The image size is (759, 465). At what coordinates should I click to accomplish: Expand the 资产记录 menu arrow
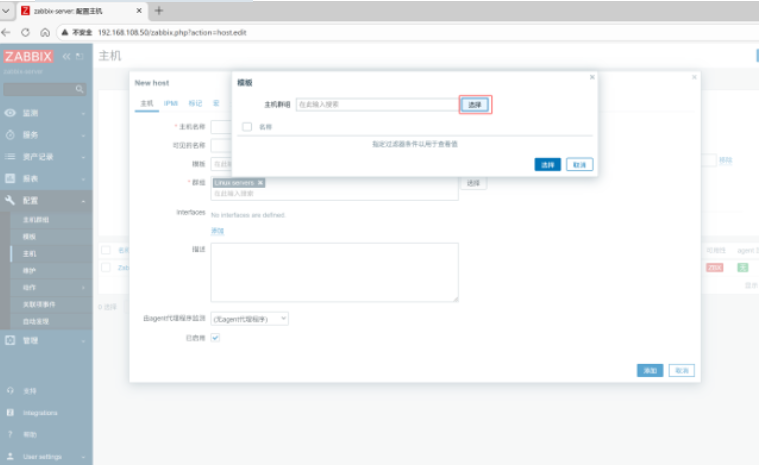coord(83,157)
